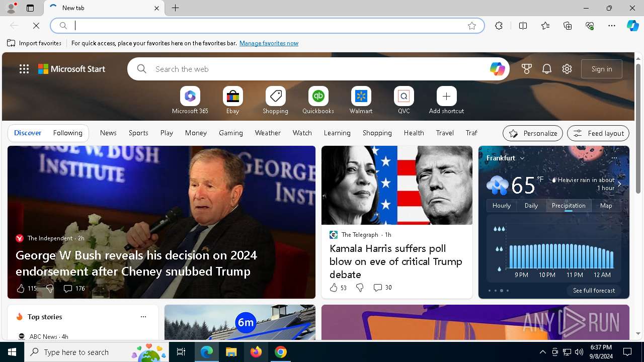Click the Personalize button
The width and height of the screenshot is (644, 362).
pos(533,133)
